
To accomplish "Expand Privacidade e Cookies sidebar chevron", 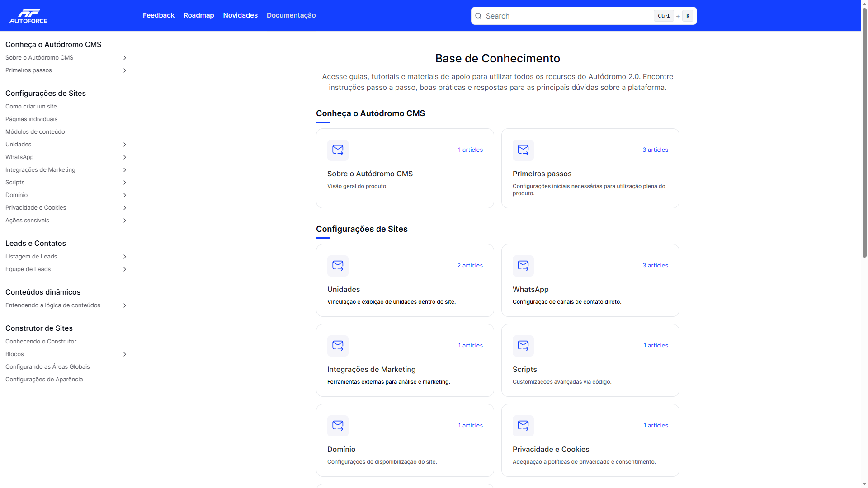I will pyautogui.click(x=125, y=208).
